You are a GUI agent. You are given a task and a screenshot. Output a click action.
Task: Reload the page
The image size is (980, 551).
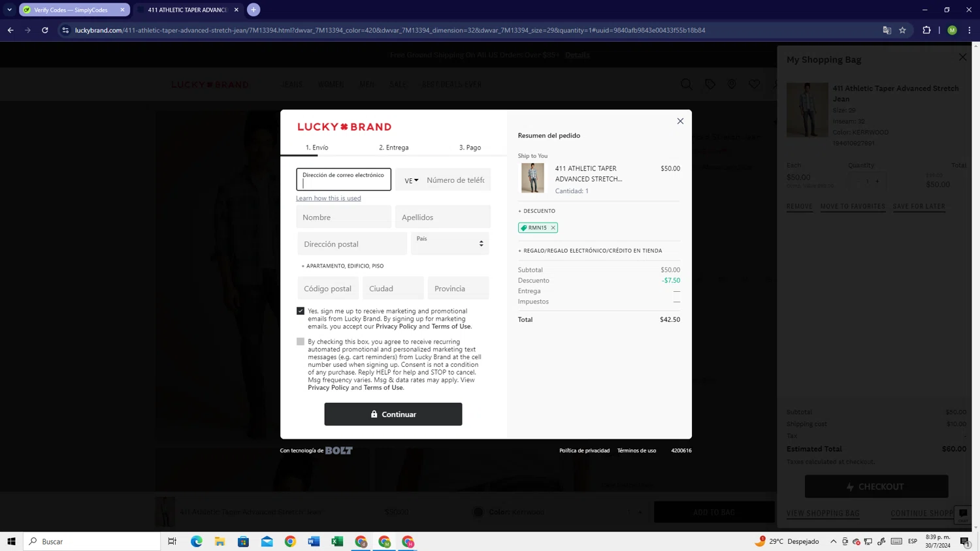45,30
